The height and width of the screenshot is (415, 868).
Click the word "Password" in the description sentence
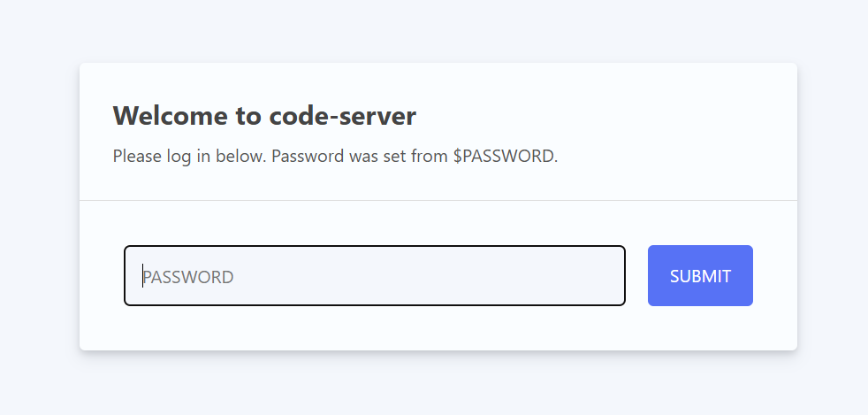tap(307, 157)
